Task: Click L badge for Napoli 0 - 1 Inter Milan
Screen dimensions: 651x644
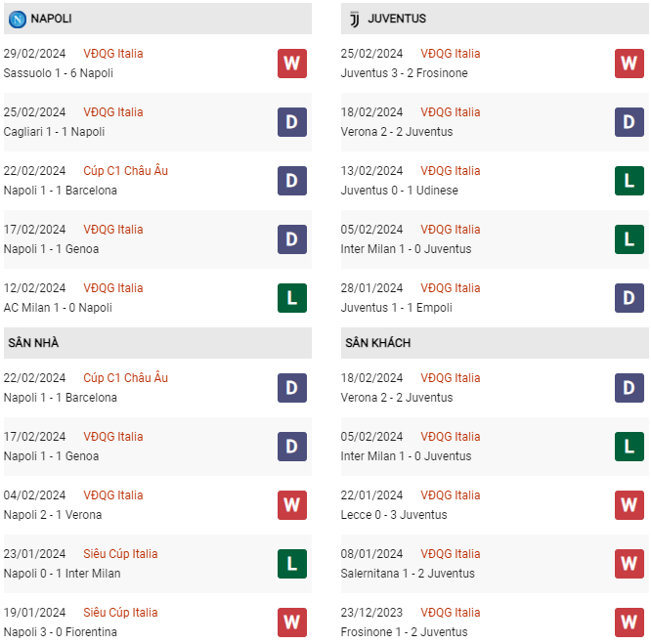Action: pos(292,564)
